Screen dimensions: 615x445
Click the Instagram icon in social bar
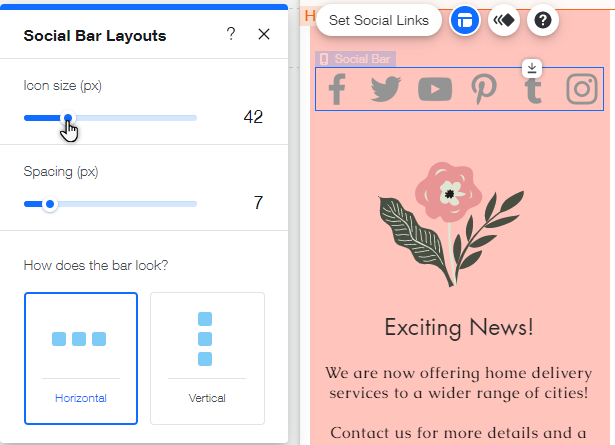582,89
